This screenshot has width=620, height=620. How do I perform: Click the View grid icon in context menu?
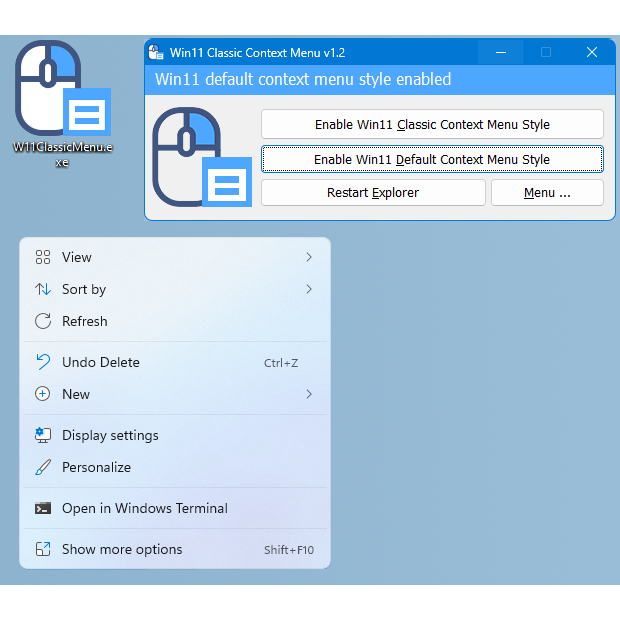(43, 257)
